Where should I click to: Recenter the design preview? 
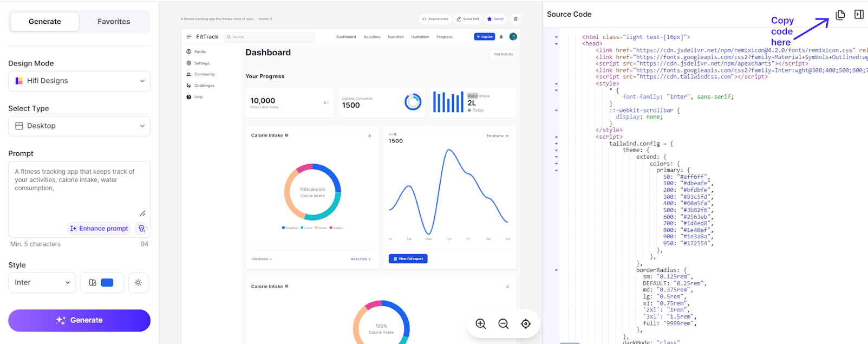coord(526,324)
